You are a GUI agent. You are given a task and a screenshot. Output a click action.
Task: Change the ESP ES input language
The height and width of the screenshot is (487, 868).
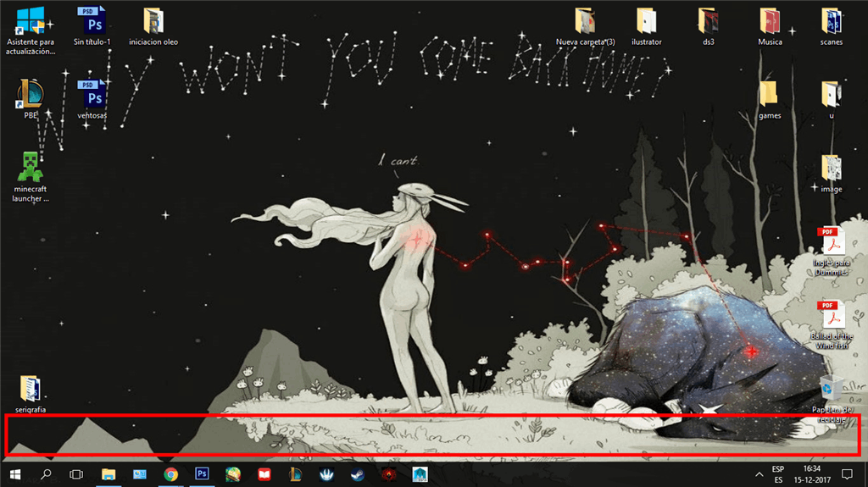point(778,474)
